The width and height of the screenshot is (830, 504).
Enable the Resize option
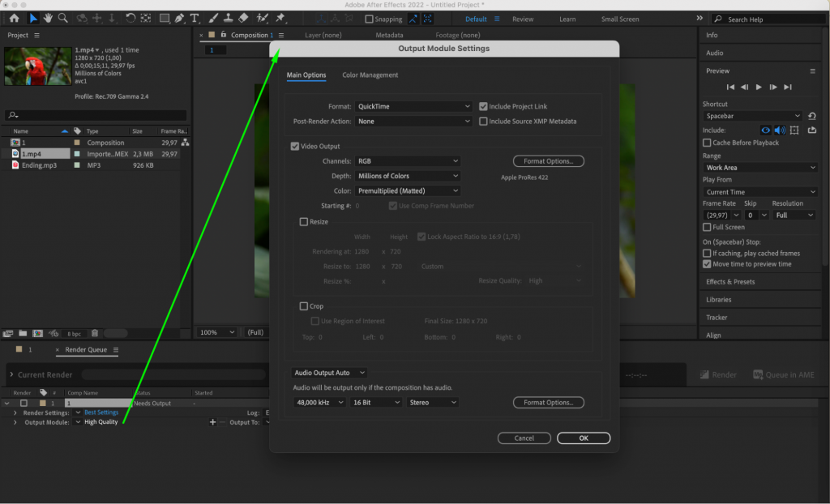tap(306, 221)
